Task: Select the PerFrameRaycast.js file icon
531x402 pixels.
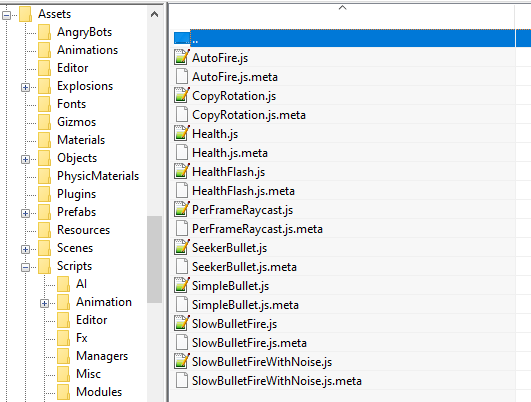Action: tap(182, 209)
